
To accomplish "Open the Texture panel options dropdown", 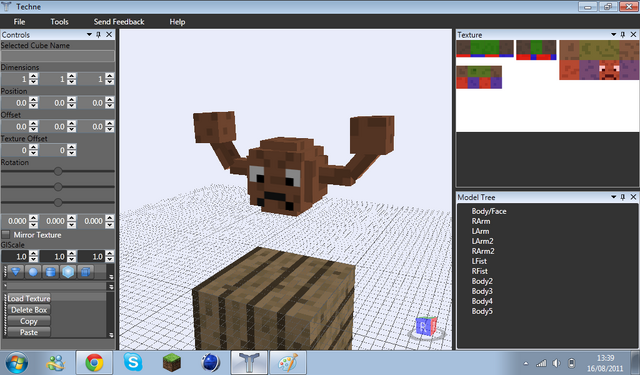I will pyautogui.click(x=613, y=35).
